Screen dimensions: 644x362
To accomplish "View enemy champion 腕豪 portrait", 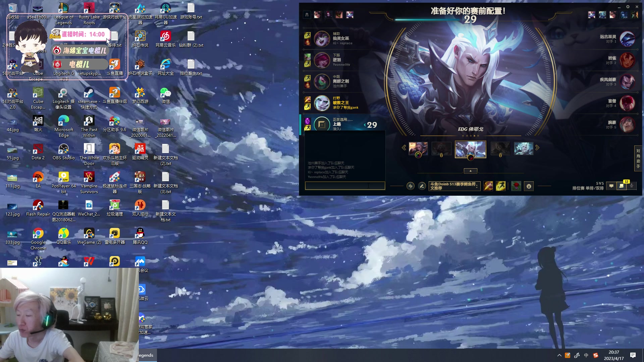I will 627,124.
